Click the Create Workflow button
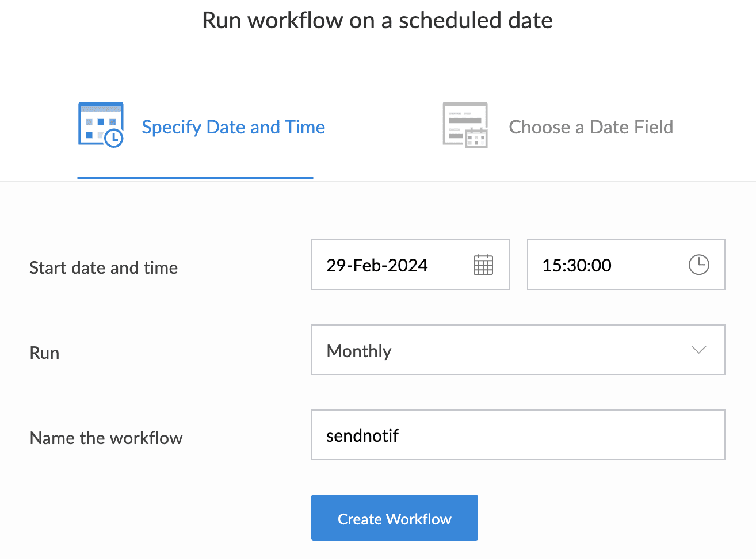The width and height of the screenshot is (756, 559). [394, 518]
